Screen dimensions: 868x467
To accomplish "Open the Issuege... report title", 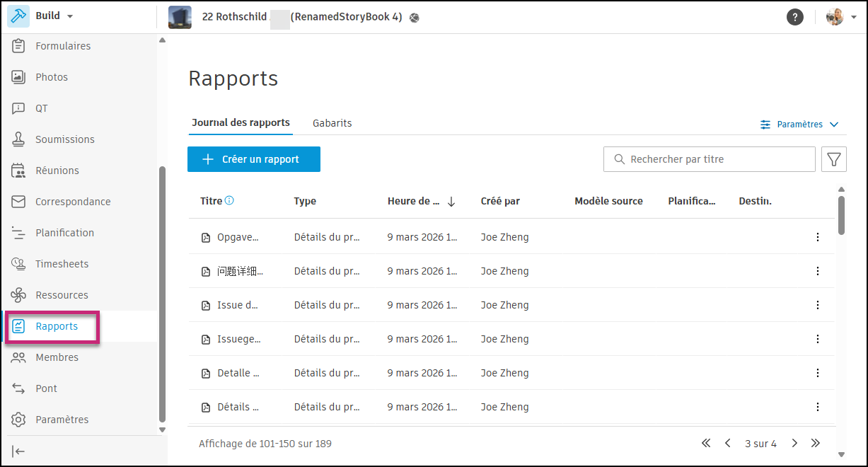I will click(x=239, y=339).
